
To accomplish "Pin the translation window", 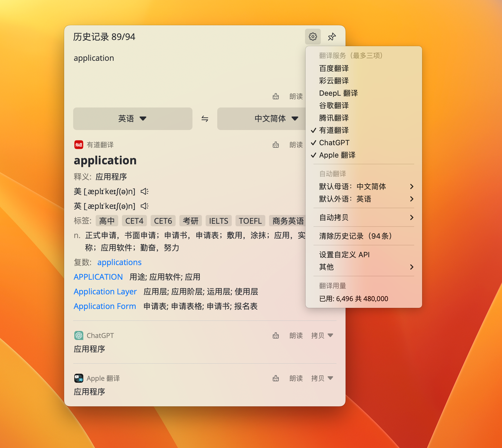I will 332,37.
